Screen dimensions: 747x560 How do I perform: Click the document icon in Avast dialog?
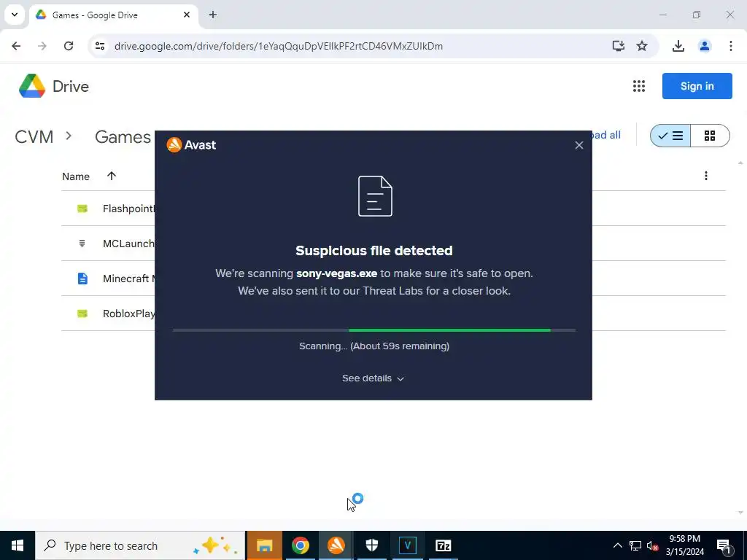coord(376,196)
